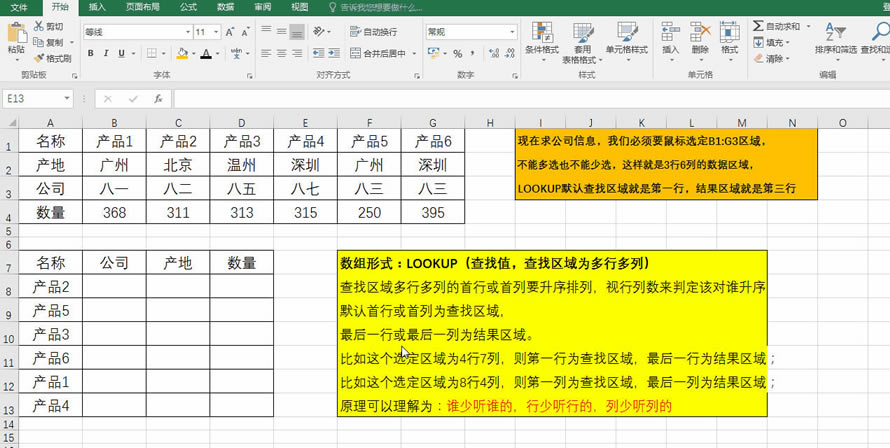Toggle Bold formatting
Viewport: 890px width, 448px height.
(91, 53)
